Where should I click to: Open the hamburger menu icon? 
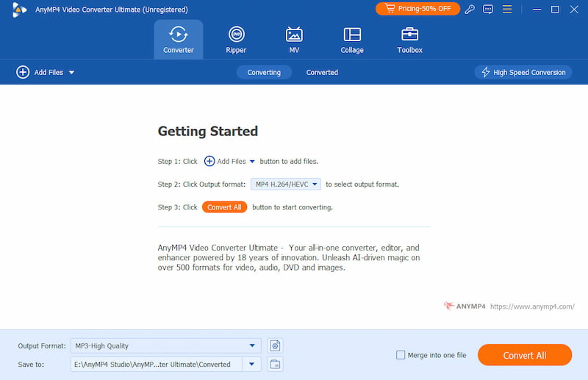point(506,10)
